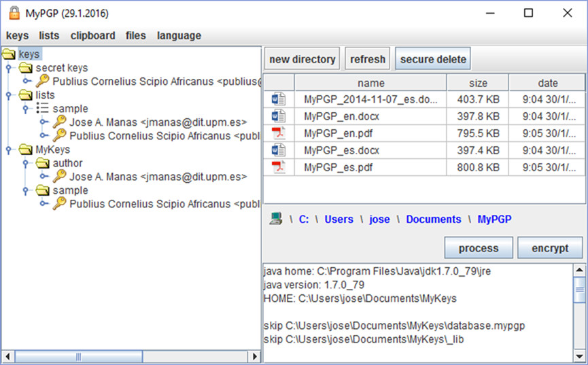Click PDF icon of MyPGP_en.pdf

tap(279, 133)
